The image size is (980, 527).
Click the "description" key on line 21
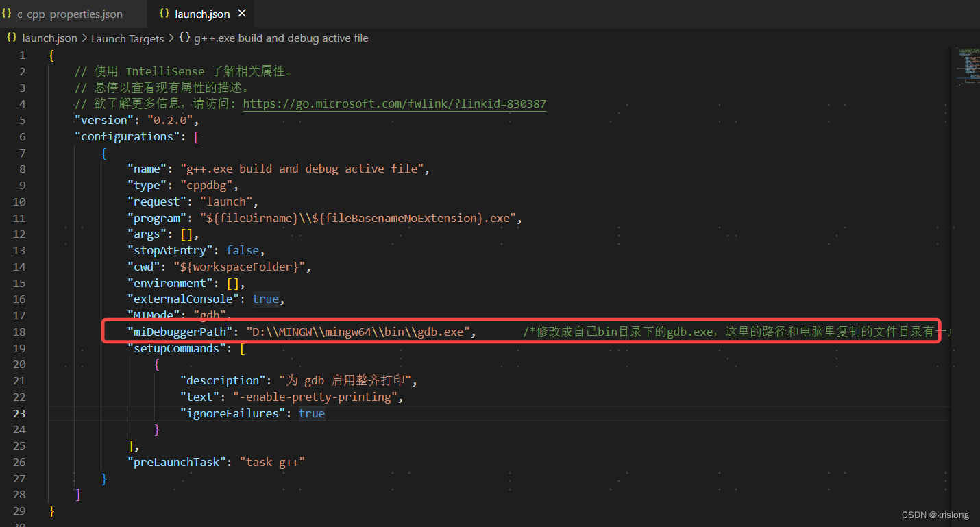[x=223, y=380]
